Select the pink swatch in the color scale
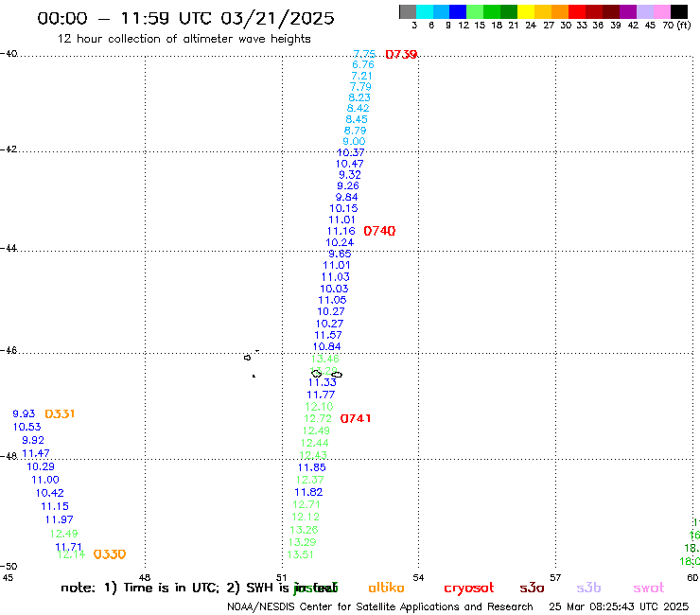700x615 pixels. tap(662, 11)
